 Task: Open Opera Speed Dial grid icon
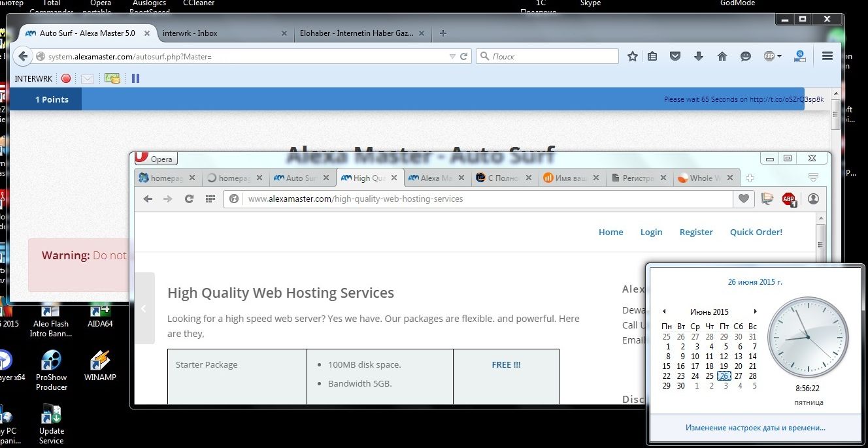[x=210, y=199]
